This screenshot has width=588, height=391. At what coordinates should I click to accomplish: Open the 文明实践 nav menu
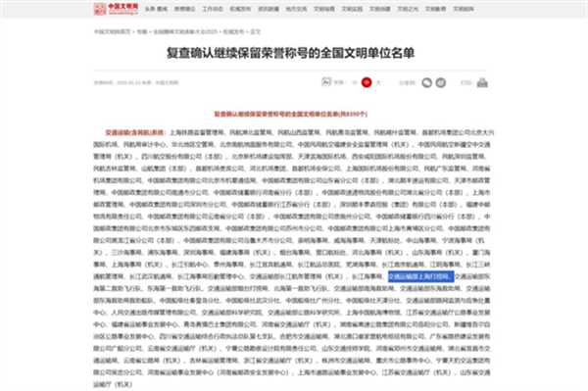[x=352, y=9]
